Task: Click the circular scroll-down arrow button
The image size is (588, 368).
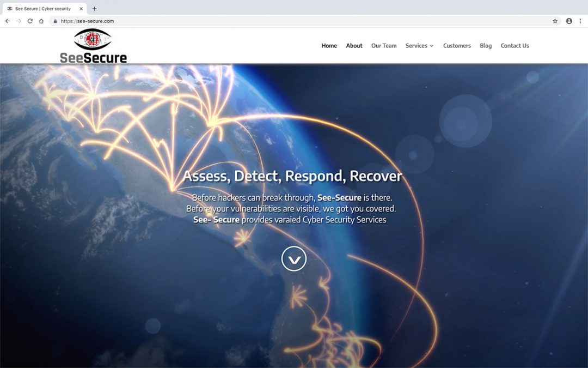Action: [294, 259]
